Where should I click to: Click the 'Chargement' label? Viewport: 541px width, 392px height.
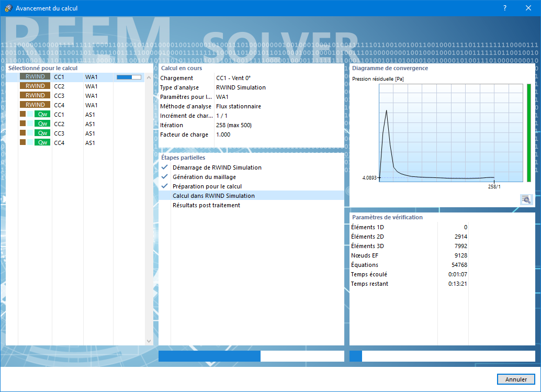click(177, 78)
